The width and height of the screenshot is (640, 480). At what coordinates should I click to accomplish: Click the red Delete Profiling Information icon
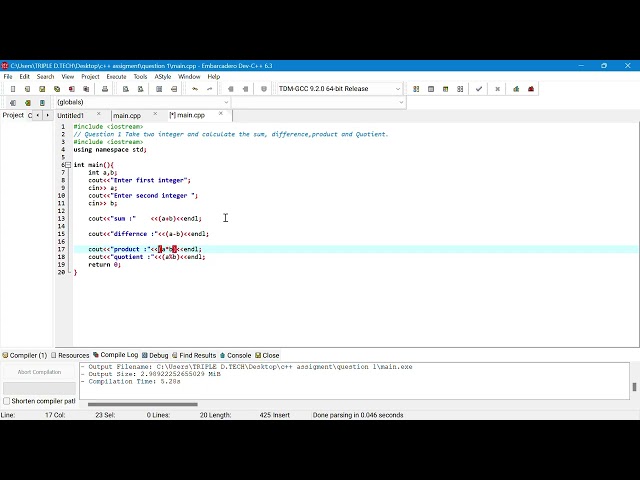[x=531, y=89]
